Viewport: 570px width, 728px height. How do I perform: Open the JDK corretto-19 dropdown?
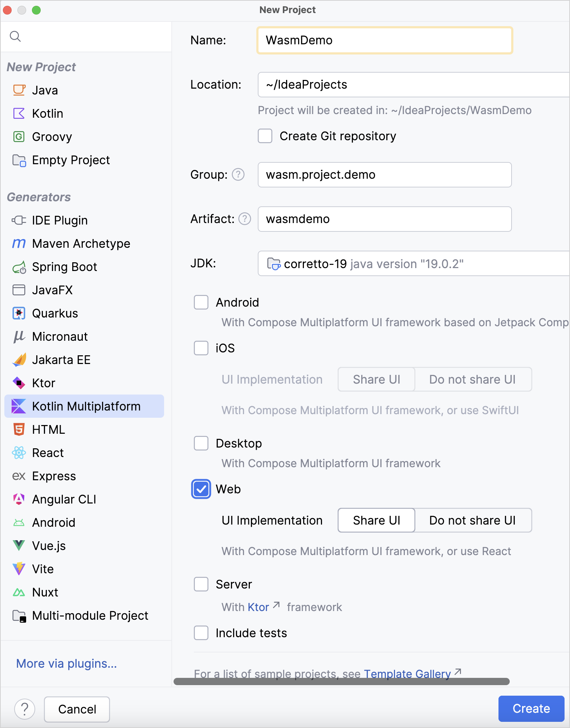[x=413, y=264]
